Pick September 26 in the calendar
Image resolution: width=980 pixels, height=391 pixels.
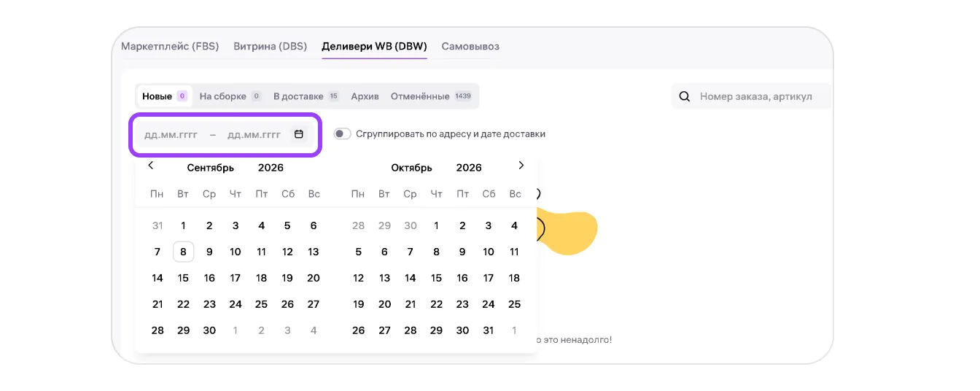[287, 304]
